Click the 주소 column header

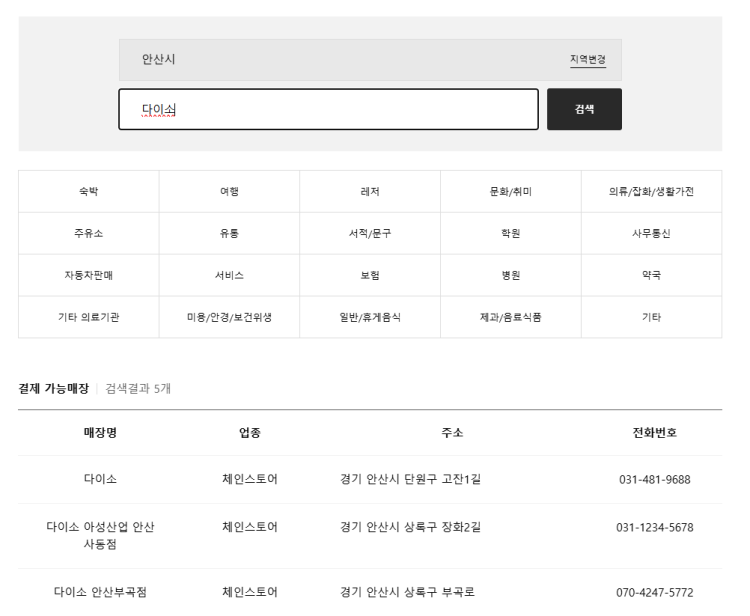pos(452,432)
